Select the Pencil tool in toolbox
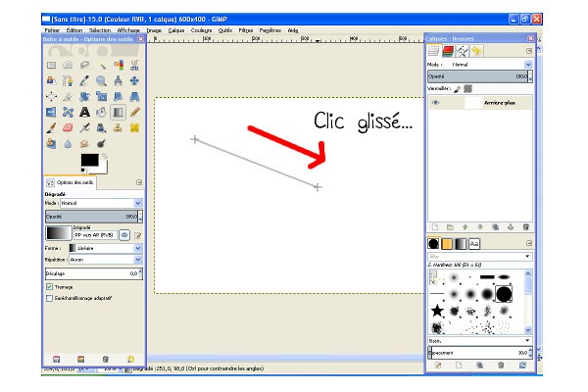The width and height of the screenshot is (588, 392). (x=134, y=112)
